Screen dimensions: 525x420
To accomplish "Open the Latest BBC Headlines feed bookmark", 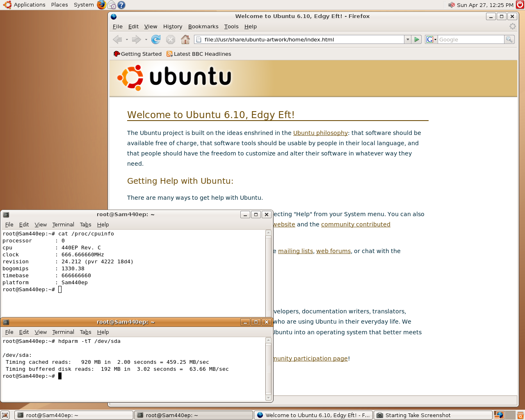I will tap(199, 54).
